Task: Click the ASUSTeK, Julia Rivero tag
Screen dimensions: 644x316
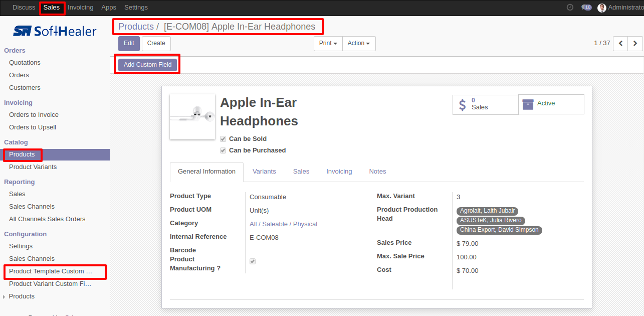Action: (491, 221)
